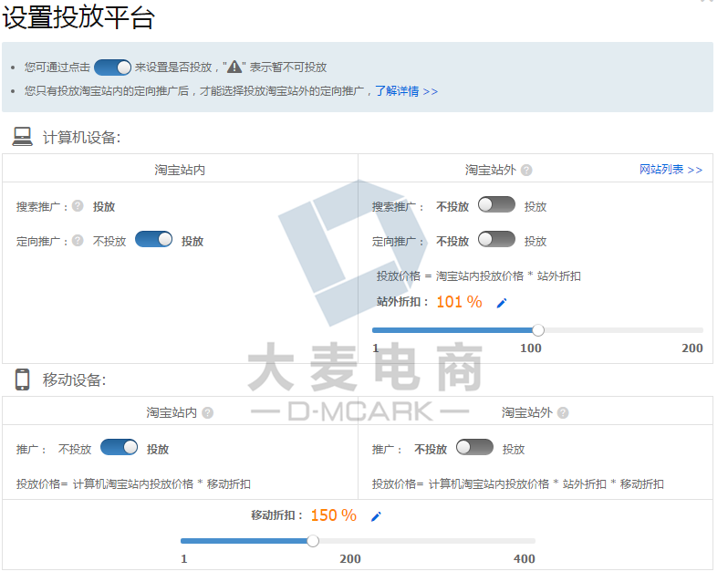Click the 150 % mobile discount value
Screen dimensions: 728x582
tap(333, 515)
